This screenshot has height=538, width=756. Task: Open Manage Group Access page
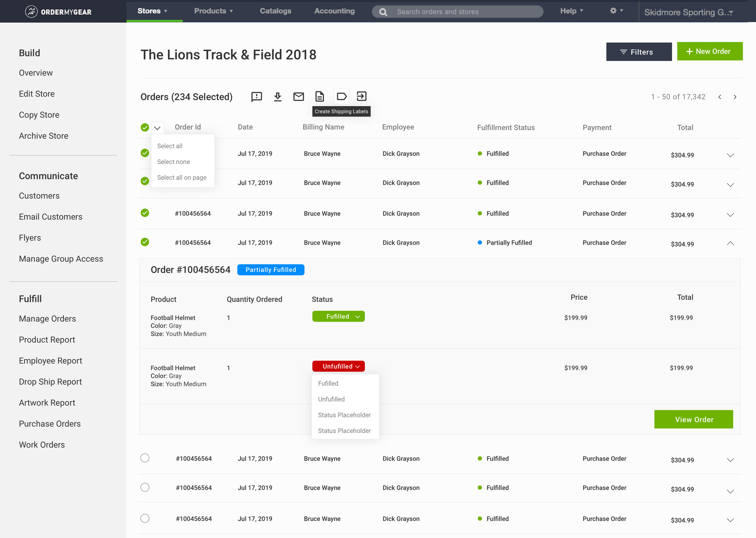point(61,259)
